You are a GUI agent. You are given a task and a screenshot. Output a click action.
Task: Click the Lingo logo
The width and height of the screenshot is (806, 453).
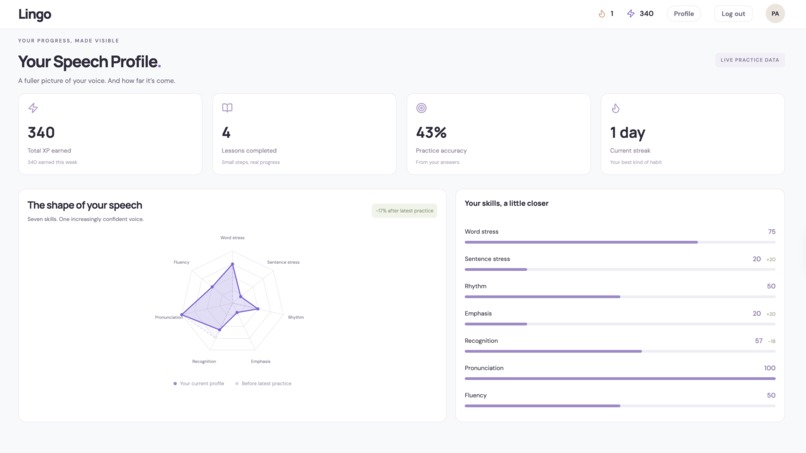tap(34, 14)
